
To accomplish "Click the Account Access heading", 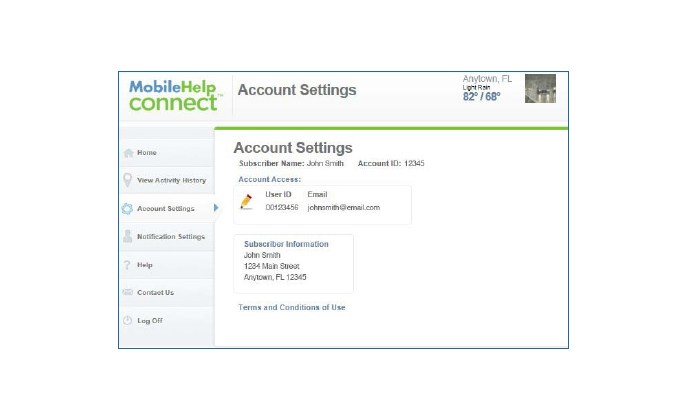I will coord(270,179).
